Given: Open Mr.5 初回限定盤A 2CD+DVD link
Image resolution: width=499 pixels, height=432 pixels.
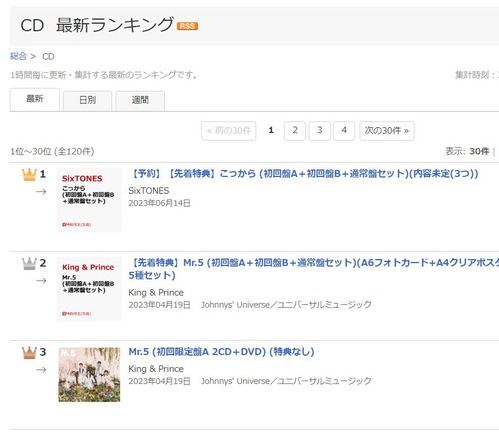Looking at the screenshot, I should tap(221, 352).
